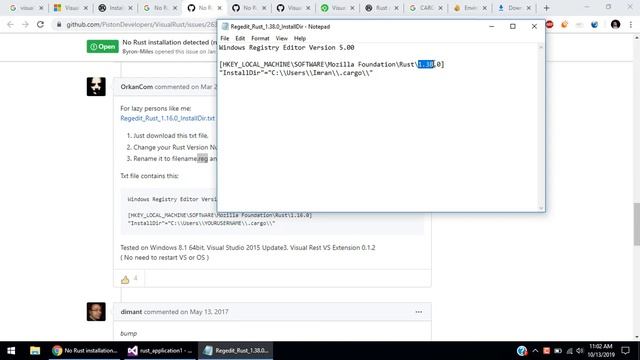Screen dimensions: 640x360
Task: Switch to Visual Studio rust_application1 taskbar button
Action: 160,351
